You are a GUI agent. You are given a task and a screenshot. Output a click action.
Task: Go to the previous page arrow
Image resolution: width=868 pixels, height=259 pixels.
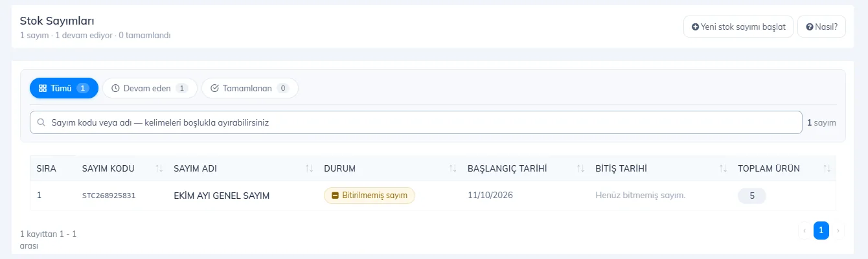point(805,231)
